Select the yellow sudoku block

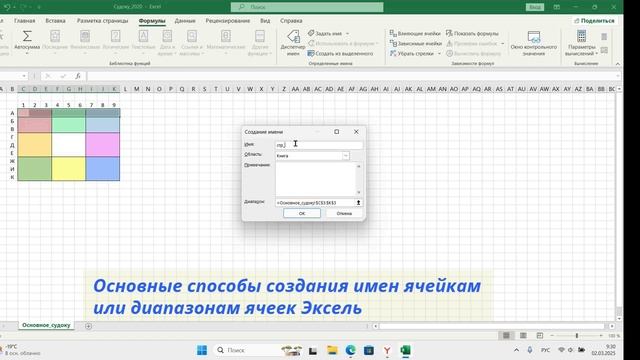click(69, 168)
